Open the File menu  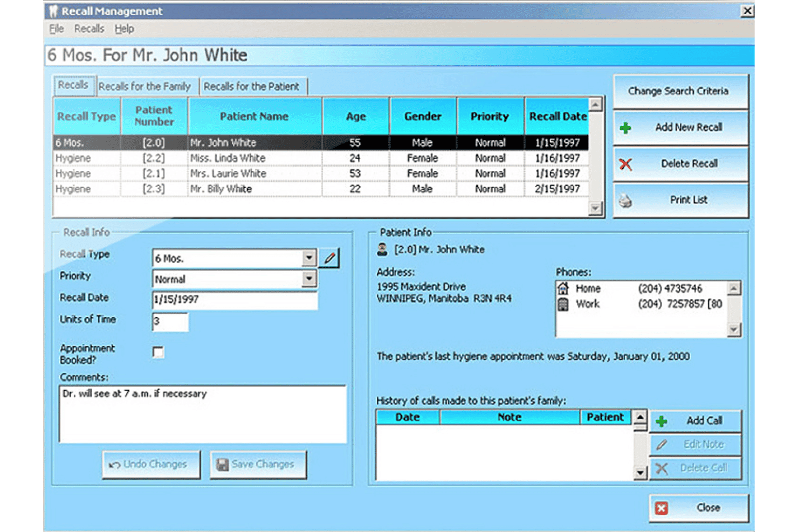pos(56,29)
